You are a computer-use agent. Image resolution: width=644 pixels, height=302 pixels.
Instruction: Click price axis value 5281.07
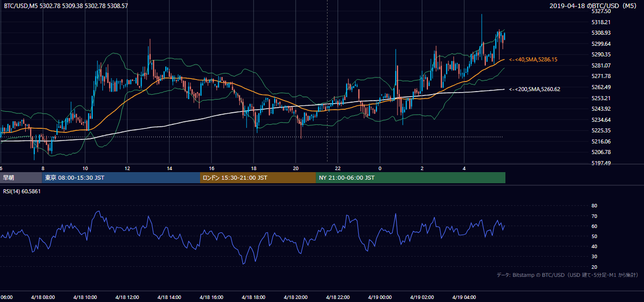[601, 65]
